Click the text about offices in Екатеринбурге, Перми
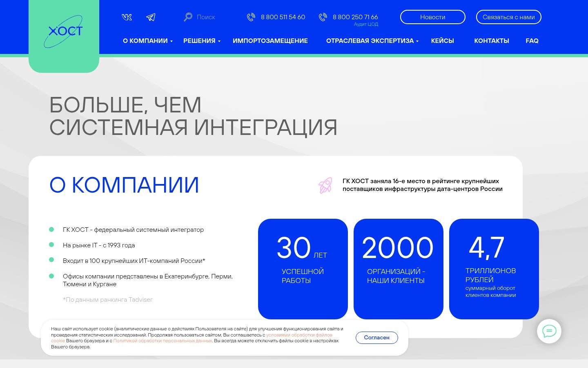 pos(148,280)
